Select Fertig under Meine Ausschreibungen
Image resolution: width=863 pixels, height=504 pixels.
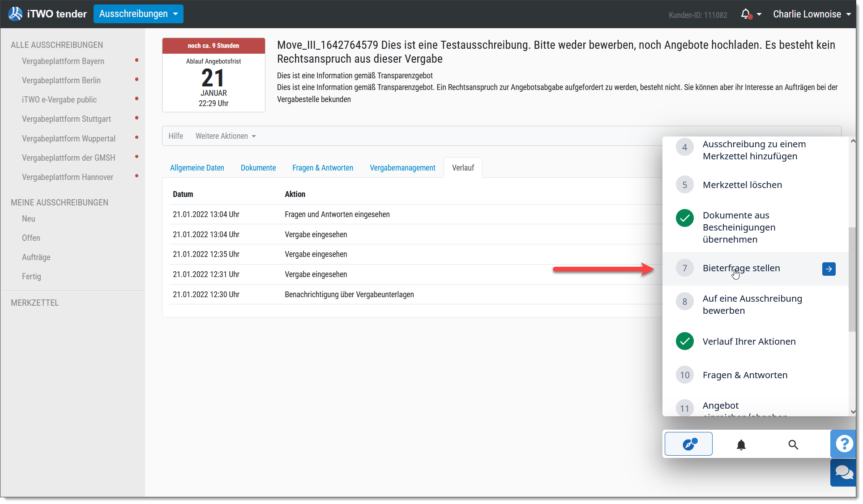point(31,277)
